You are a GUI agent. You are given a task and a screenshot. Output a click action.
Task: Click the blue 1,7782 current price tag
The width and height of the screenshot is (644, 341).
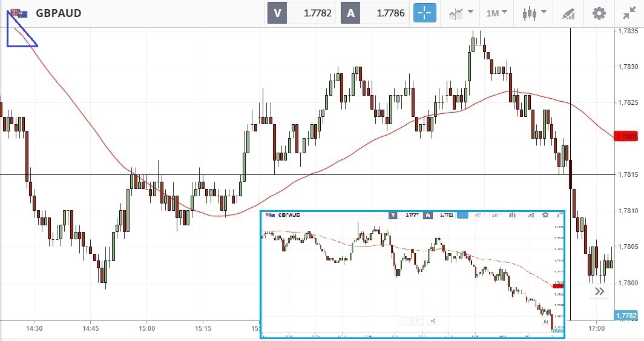tap(626, 316)
